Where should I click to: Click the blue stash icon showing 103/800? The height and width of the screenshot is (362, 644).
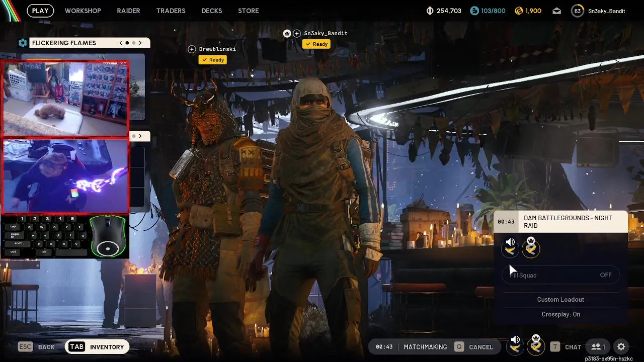coord(474,11)
